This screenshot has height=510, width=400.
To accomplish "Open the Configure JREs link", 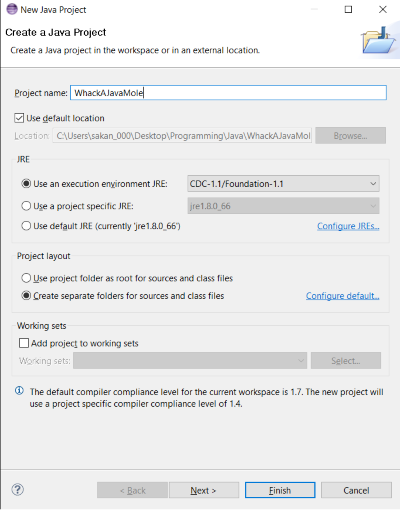I will coord(348,226).
